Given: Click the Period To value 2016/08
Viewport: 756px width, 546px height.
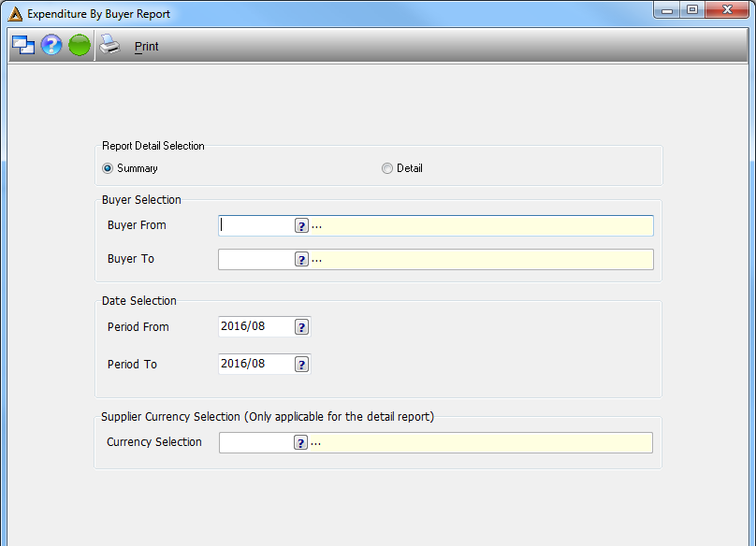Looking at the screenshot, I should click(243, 364).
